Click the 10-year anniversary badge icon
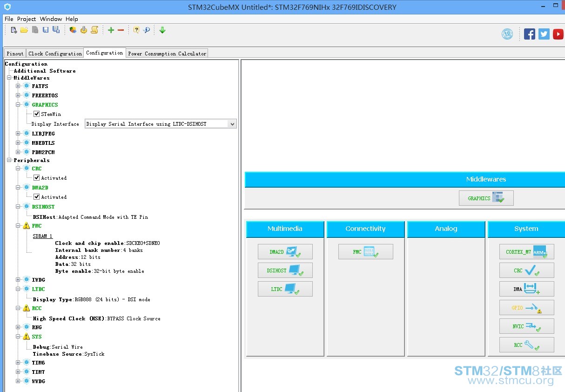 [x=507, y=34]
